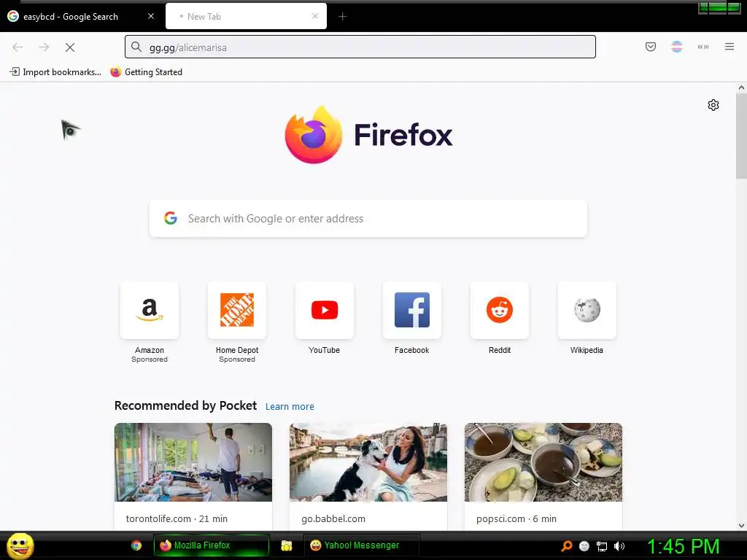Open the go.babbel.com story thumbnail
Image resolution: width=747 pixels, height=560 pixels.
point(368,462)
